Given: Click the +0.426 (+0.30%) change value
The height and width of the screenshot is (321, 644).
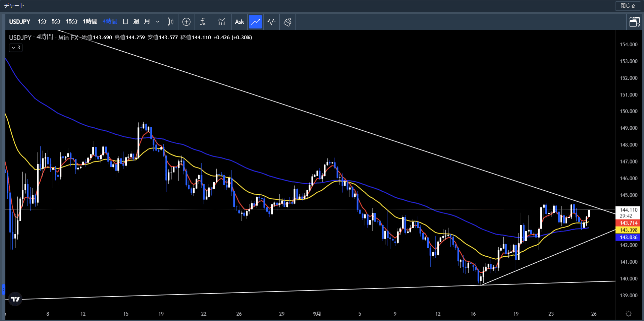Looking at the screenshot, I should [233, 38].
